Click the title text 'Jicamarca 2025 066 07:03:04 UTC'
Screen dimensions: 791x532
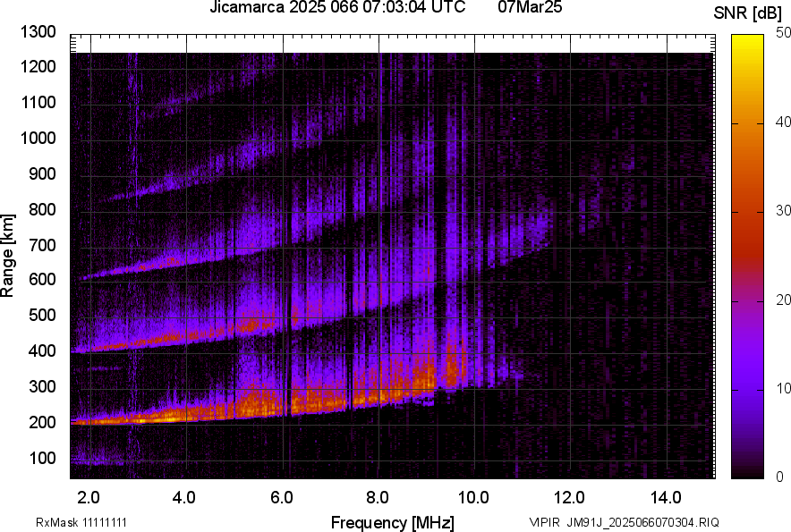(x=337, y=7)
